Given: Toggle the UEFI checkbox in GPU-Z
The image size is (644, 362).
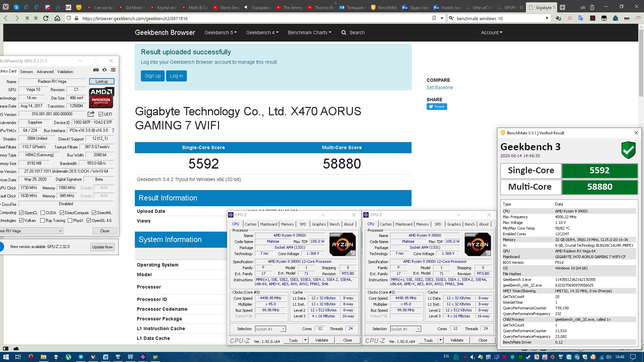Looking at the screenshot, I should 101,114.
